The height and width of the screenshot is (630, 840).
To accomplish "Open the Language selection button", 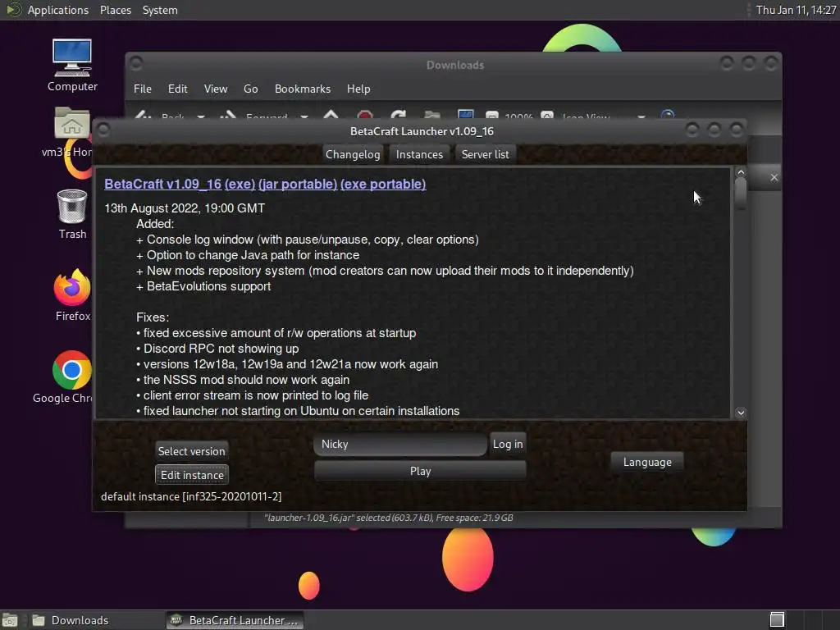I will (x=647, y=462).
